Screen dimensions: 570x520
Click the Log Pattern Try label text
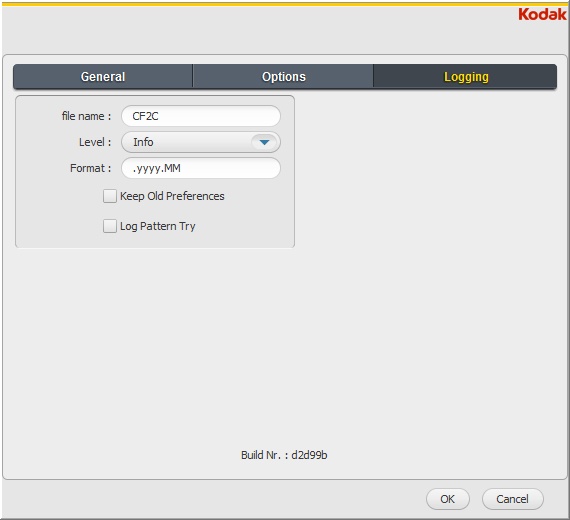pyautogui.click(x=158, y=226)
